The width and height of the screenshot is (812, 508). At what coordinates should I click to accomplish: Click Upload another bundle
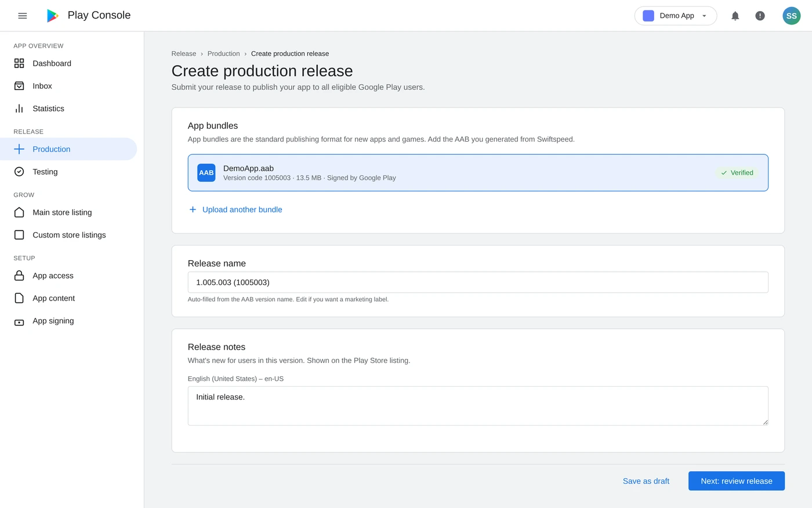pyautogui.click(x=242, y=209)
